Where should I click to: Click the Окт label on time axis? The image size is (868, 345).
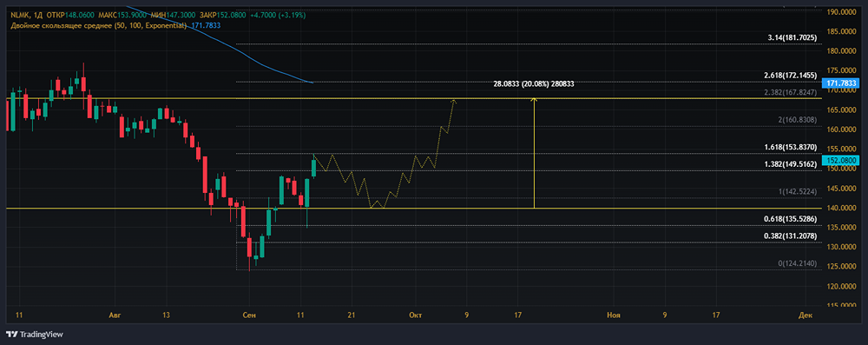pyautogui.click(x=415, y=315)
